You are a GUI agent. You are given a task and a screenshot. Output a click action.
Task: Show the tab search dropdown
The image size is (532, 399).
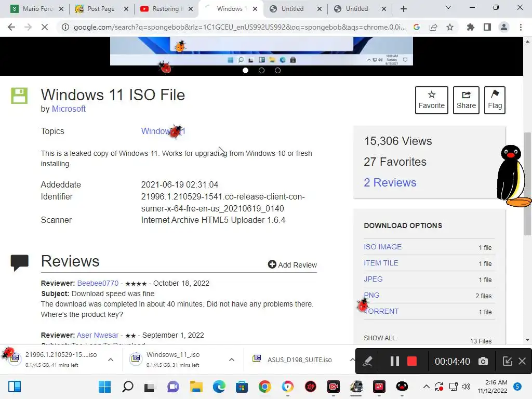point(448,7)
